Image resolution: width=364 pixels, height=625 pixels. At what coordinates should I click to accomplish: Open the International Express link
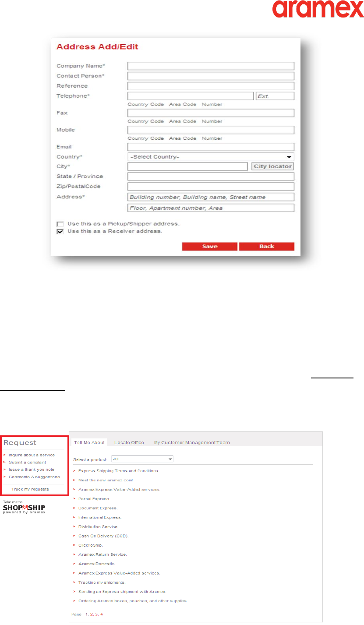[x=100, y=517]
